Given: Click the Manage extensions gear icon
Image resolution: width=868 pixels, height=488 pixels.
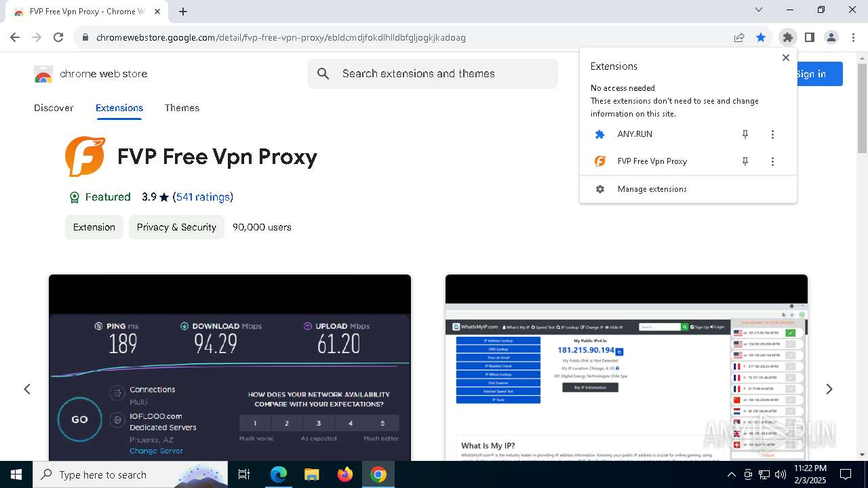Looking at the screenshot, I should point(600,189).
